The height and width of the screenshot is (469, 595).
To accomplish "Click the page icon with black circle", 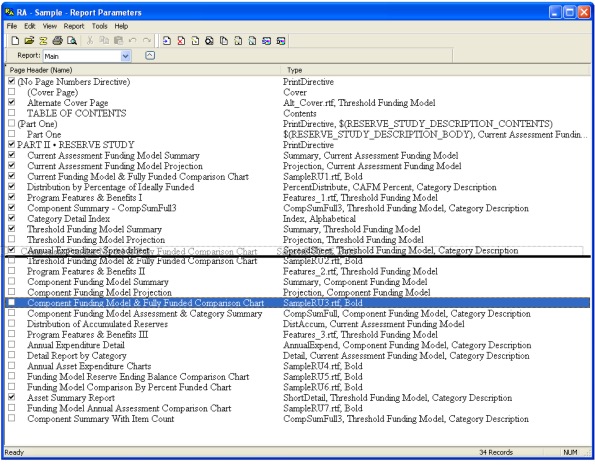I will (209, 41).
